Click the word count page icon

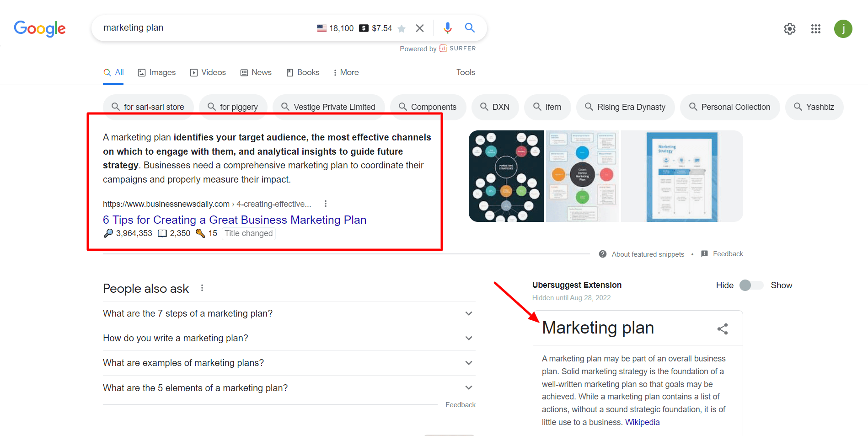tap(162, 233)
